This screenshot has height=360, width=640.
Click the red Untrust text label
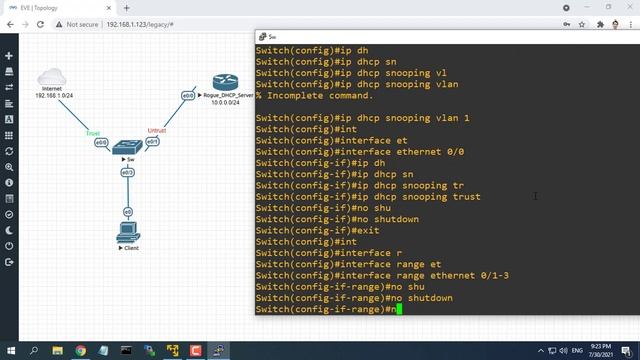[x=157, y=131]
